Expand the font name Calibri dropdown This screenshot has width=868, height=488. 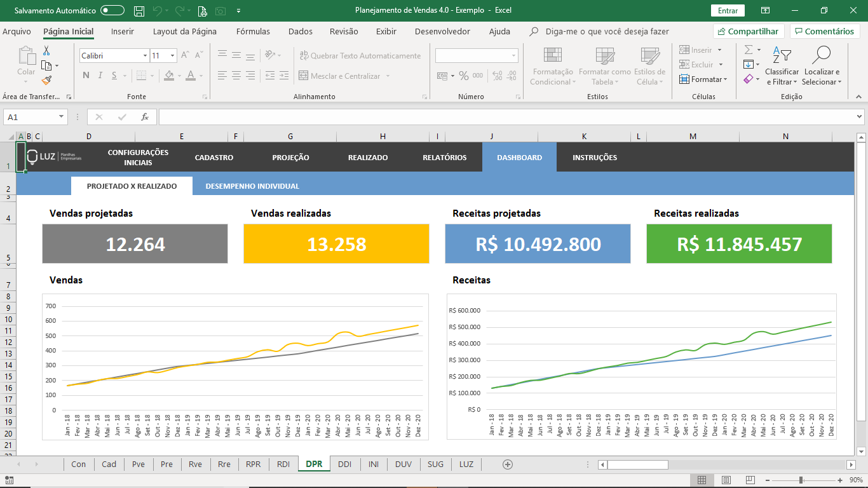point(145,56)
